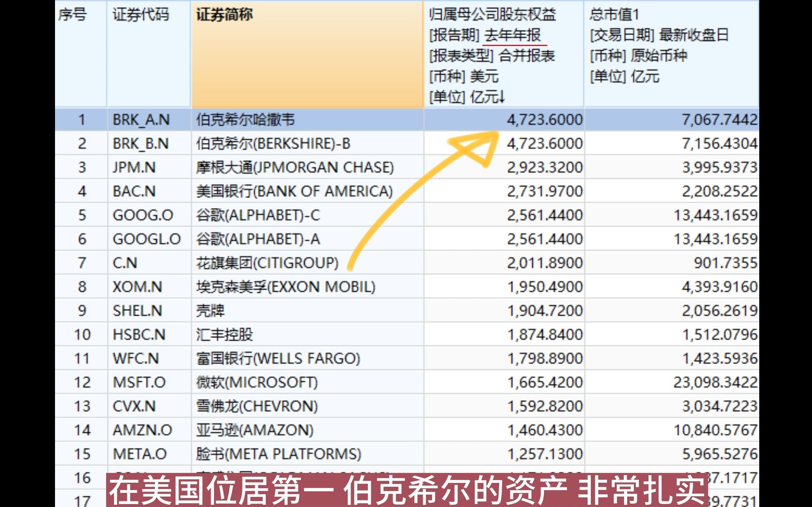Click market cap value 901.7355
The image size is (812, 507).
pyautogui.click(x=726, y=263)
